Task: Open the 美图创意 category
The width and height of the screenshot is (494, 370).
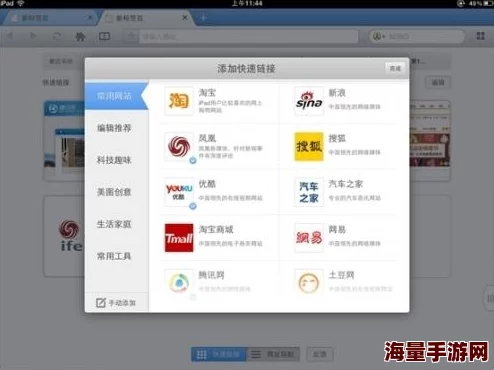Action: pyautogui.click(x=114, y=192)
